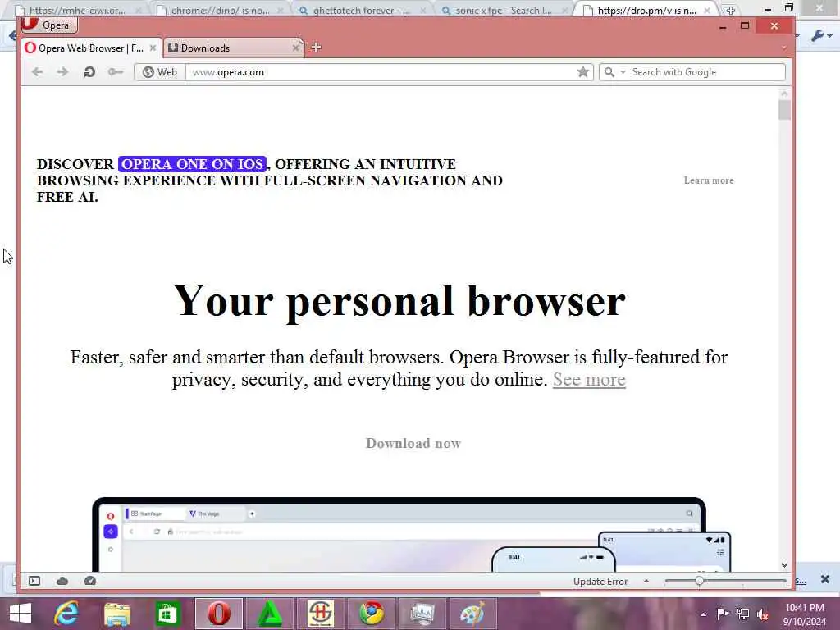
Task: Select the rmhc-eiwi Chrome tab behind Opera
Action: pos(78,10)
